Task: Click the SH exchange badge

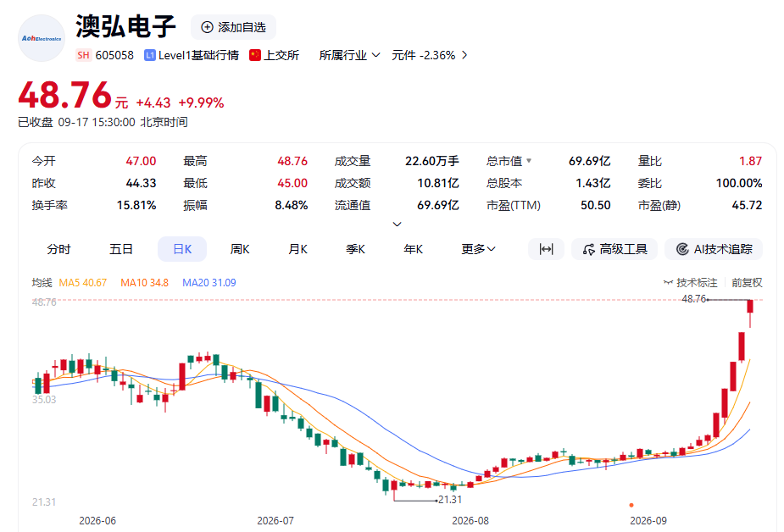Action: tap(84, 55)
